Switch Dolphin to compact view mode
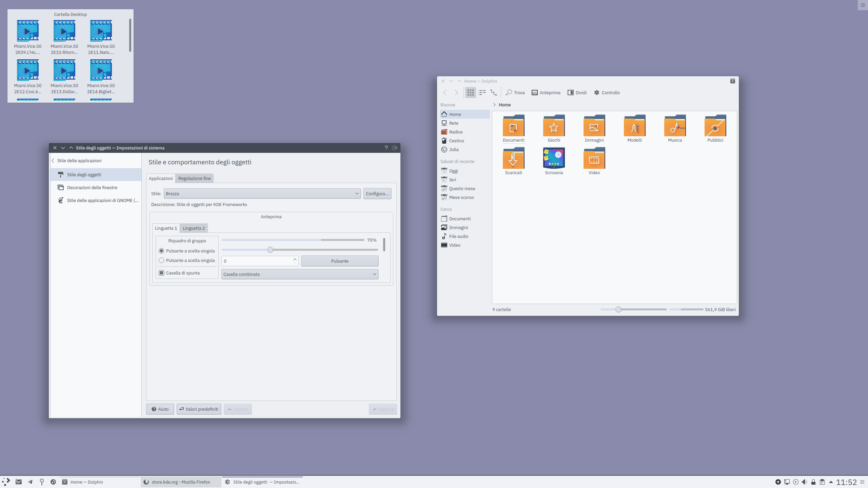This screenshot has width=868, height=488. [482, 93]
